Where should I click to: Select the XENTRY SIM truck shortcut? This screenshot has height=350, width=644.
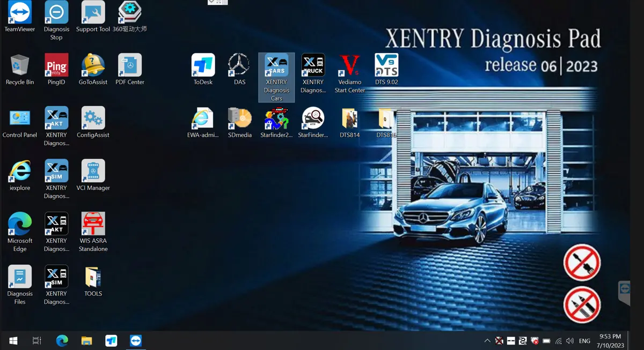56,285
